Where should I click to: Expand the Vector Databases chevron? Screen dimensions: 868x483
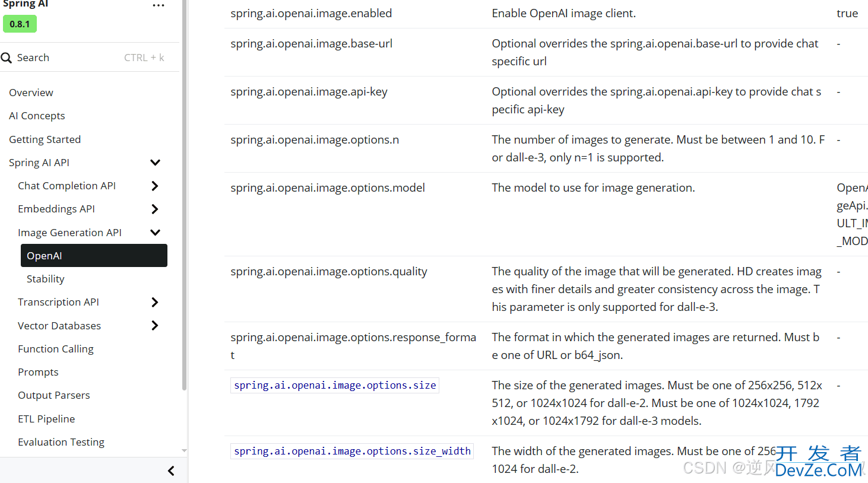155,325
